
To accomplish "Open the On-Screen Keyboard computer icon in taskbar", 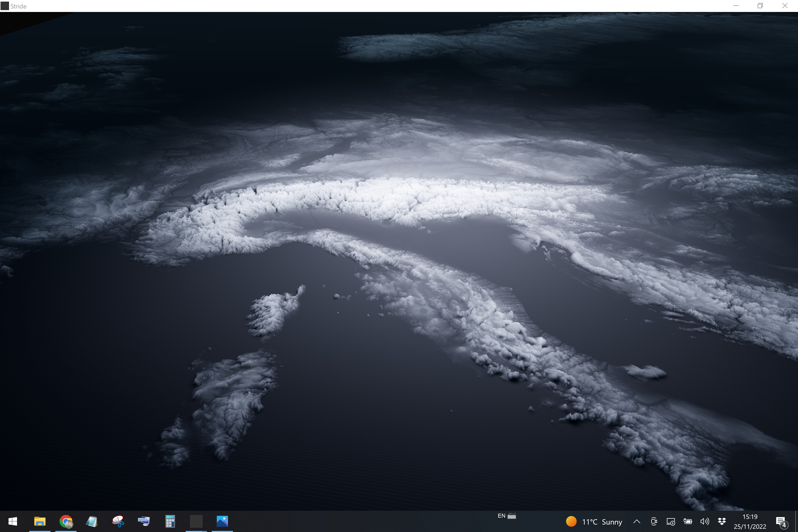I will pyautogui.click(x=144, y=521).
